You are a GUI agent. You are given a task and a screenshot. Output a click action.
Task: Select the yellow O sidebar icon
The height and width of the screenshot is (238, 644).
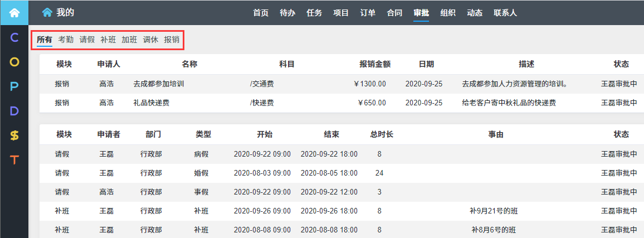coord(14,62)
